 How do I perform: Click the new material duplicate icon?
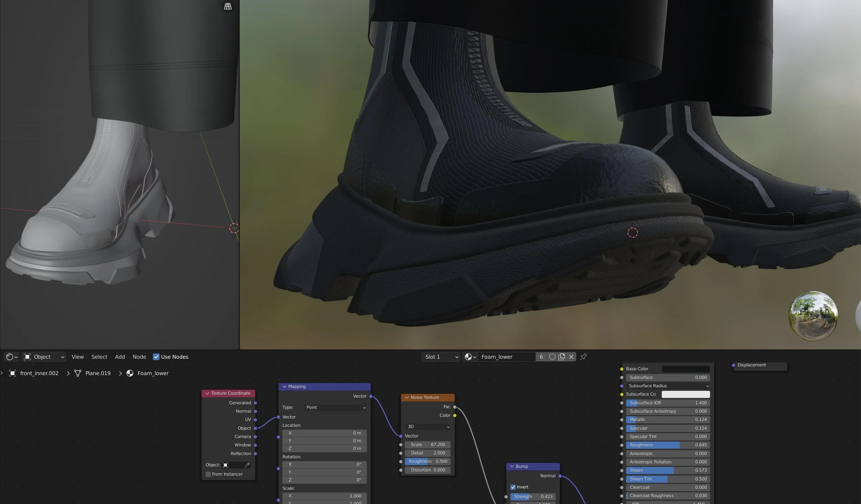pos(562,357)
